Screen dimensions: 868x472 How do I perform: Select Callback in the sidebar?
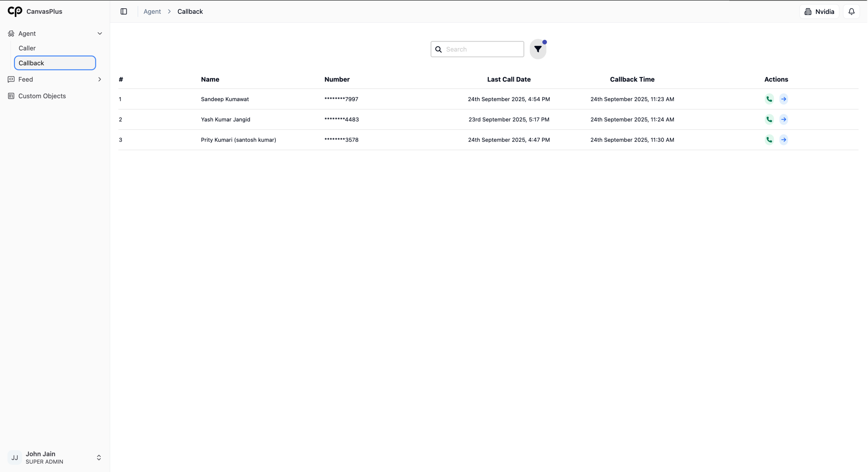55,63
